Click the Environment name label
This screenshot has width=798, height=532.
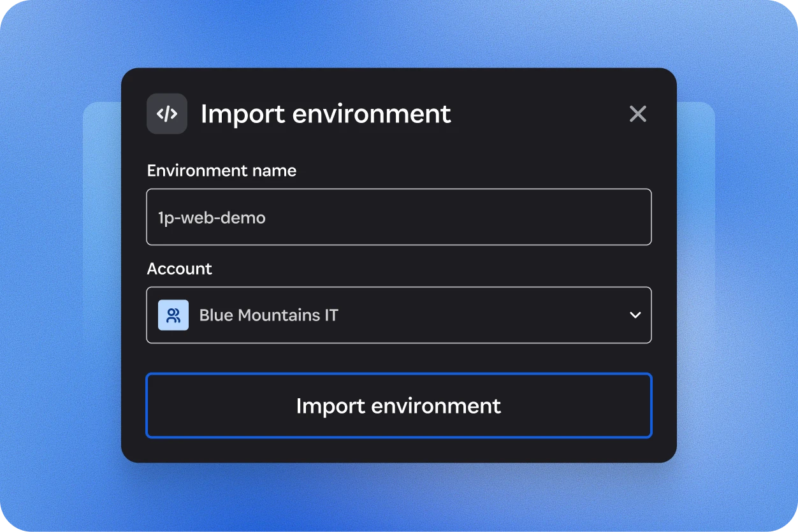tap(222, 171)
